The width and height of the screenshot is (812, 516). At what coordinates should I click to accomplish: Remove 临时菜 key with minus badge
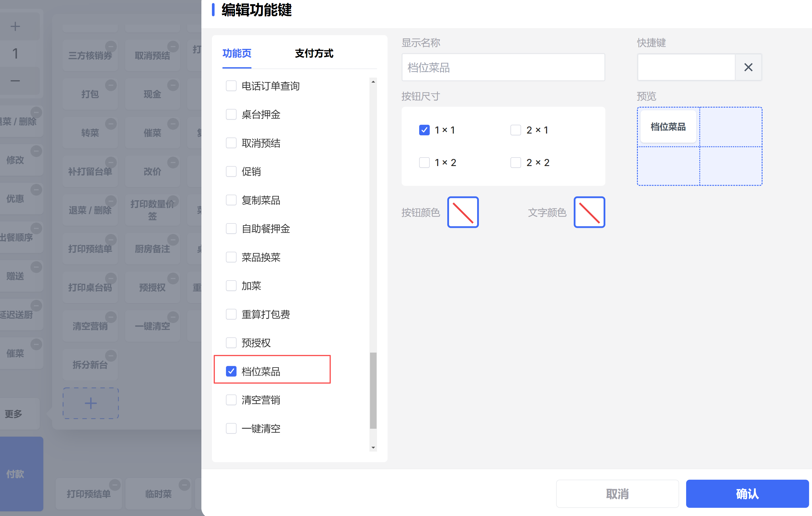(184, 485)
